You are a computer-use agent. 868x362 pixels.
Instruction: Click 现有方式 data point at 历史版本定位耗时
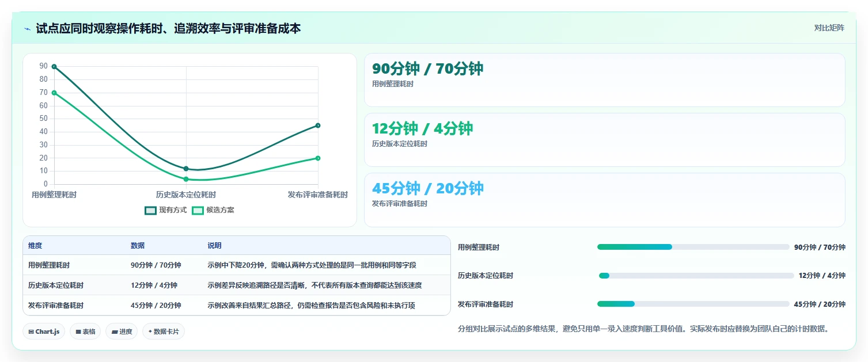[x=186, y=169]
